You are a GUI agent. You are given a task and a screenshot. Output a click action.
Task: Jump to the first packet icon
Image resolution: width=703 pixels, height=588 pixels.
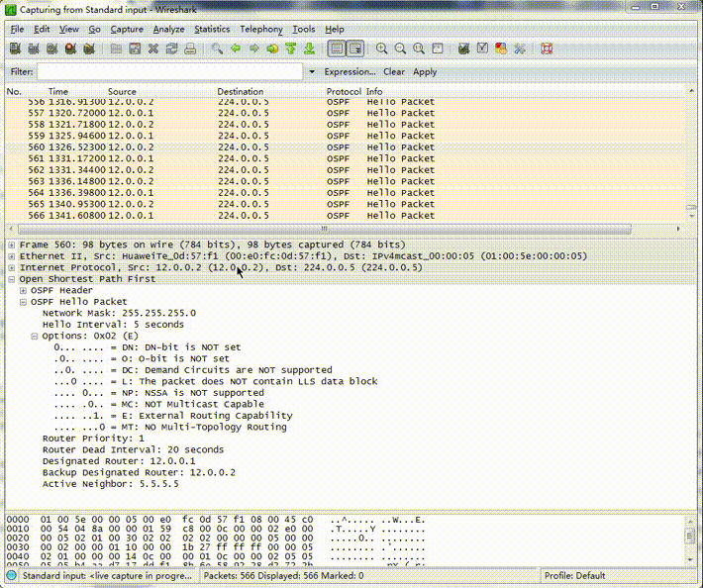(x=291, y=49)
